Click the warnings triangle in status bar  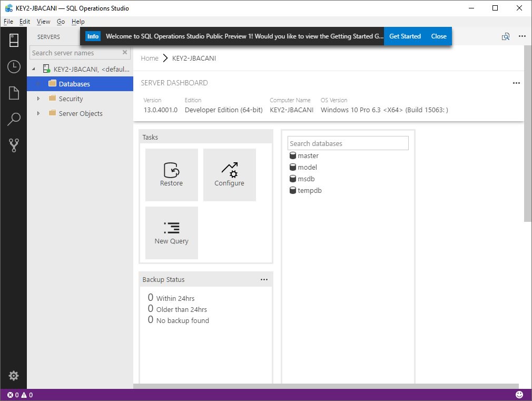coord(24,395)
